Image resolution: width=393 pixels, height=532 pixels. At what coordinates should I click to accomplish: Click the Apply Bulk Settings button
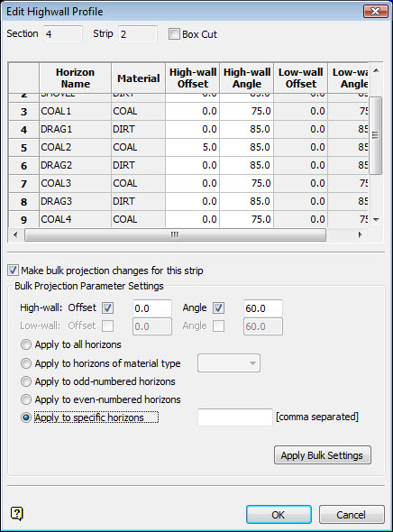(x=322, y=455)
